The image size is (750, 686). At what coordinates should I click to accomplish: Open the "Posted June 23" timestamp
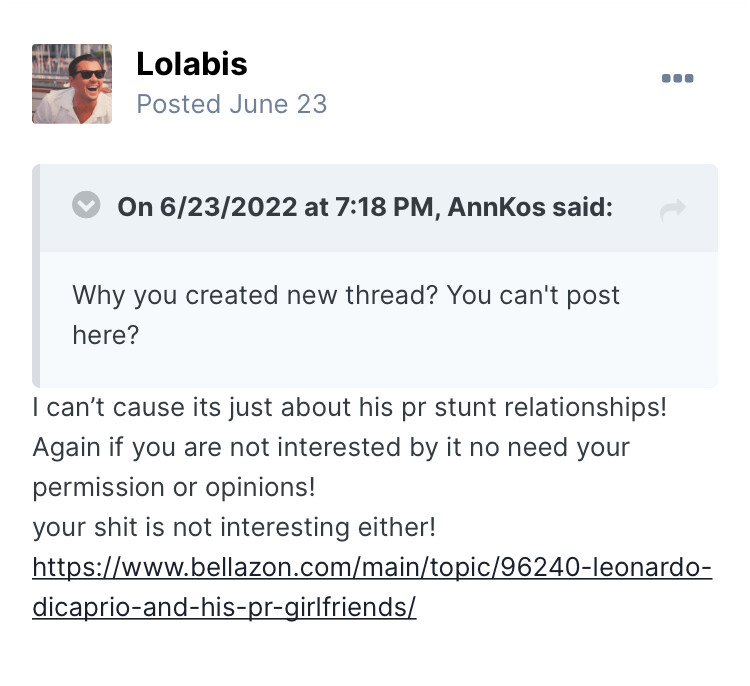coord(231,104)
